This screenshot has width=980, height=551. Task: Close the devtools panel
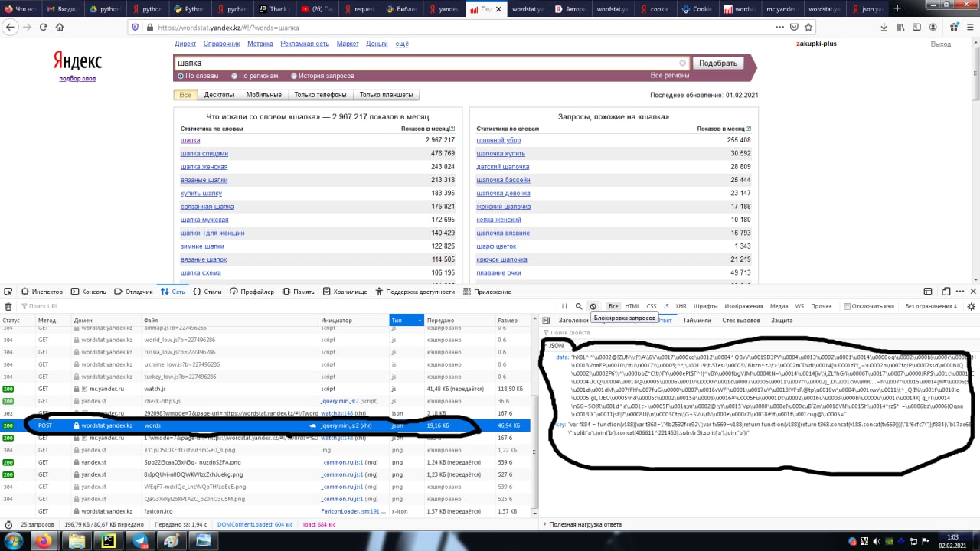point(972,292)
